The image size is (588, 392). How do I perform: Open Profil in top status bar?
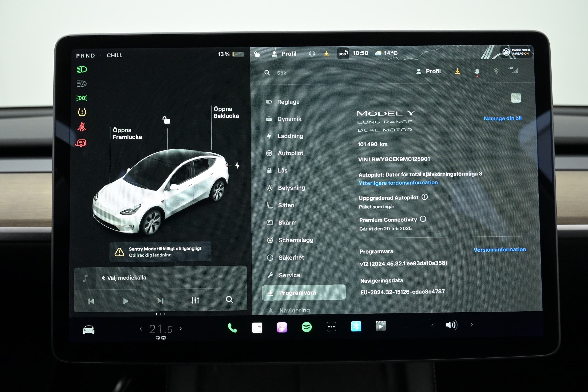coord(284,54)
